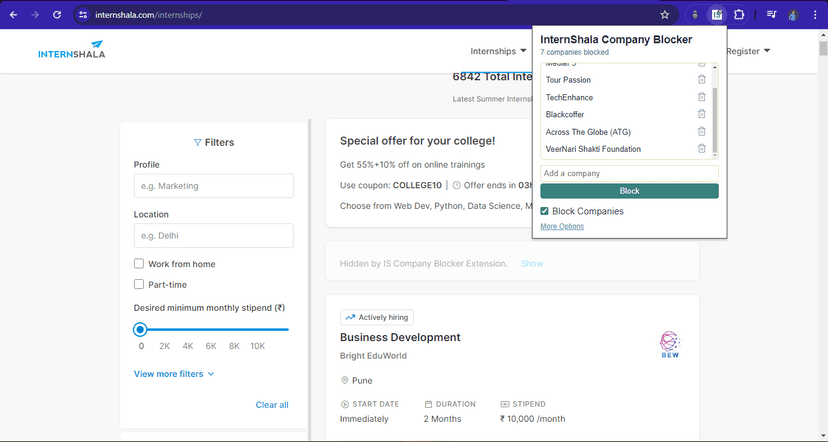This screenshot has width=828, height=442.
Task: Click the extension icon left of IS blocker
Action: pos(695,15)
